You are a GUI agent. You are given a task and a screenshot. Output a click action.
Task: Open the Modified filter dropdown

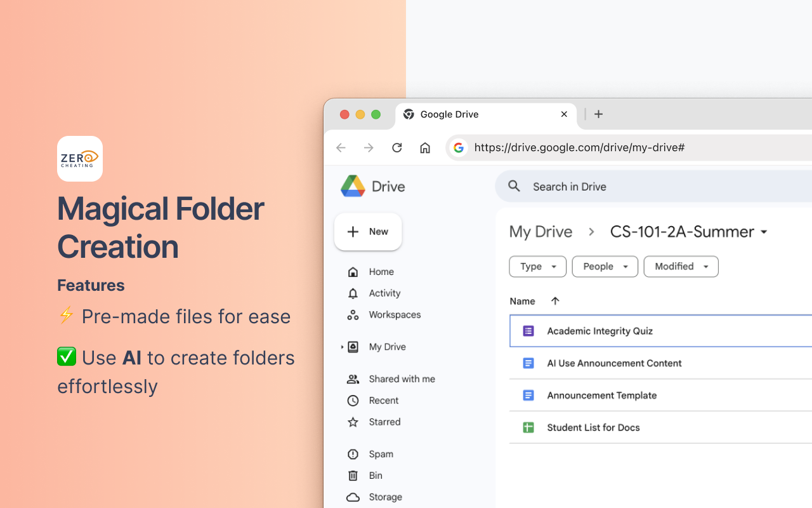point(681,267)
